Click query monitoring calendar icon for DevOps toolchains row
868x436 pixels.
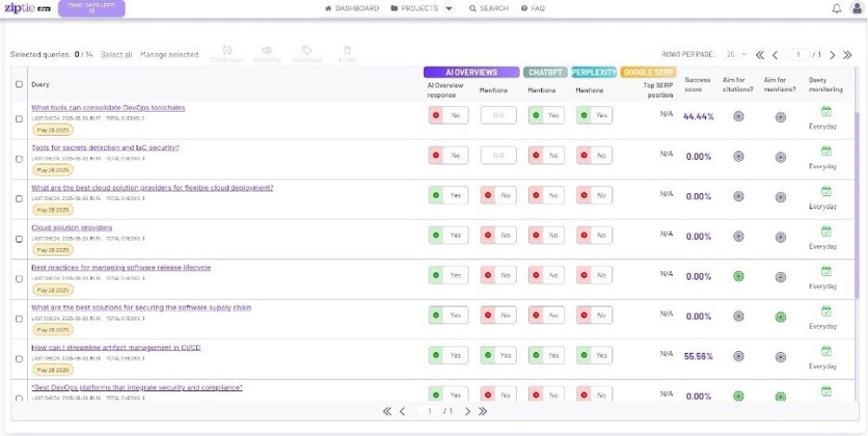coord(826,111)
